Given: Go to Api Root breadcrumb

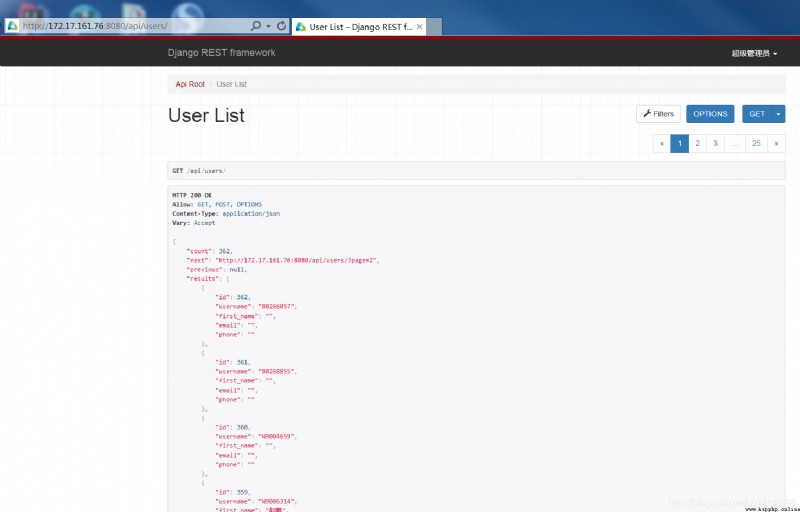Looking at the screenshot, I should coord(190,84).
